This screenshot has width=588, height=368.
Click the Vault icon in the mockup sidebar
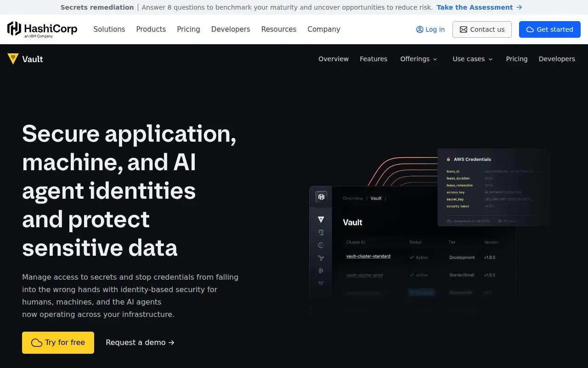[x=321, y=219]
